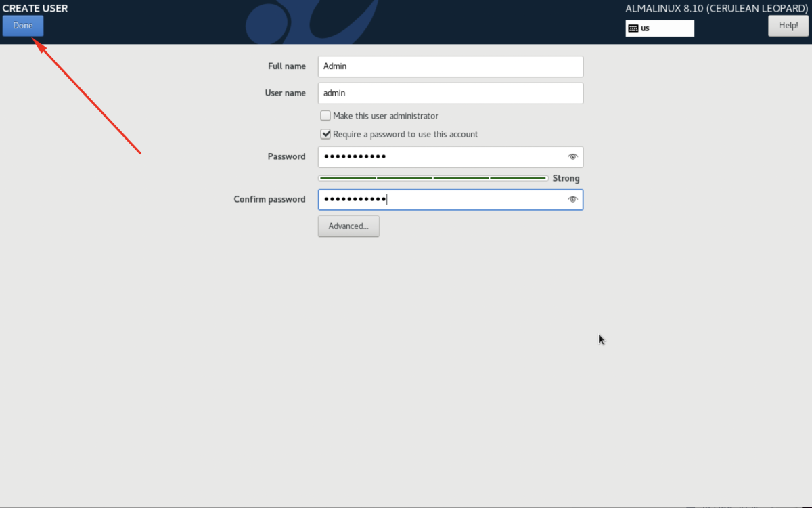812x508 pixels.
Task: Open the Help! documentation
Action: 788,26
